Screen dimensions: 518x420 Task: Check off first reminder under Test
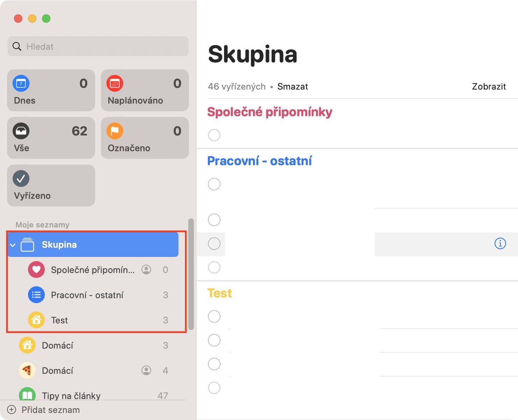214,316
